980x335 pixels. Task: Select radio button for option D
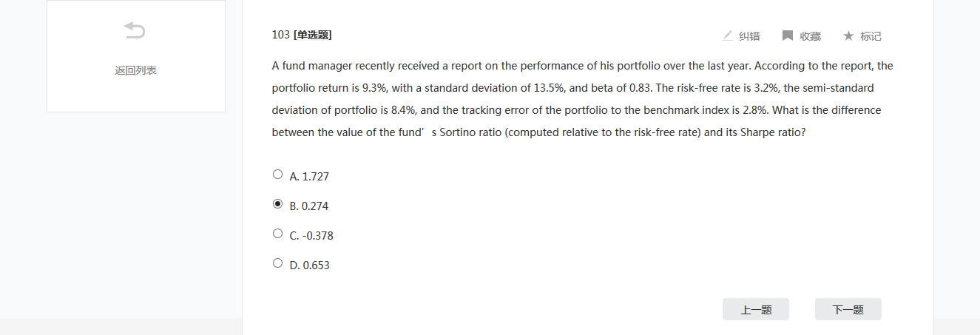pyautogui.click(x=277, y=263)
